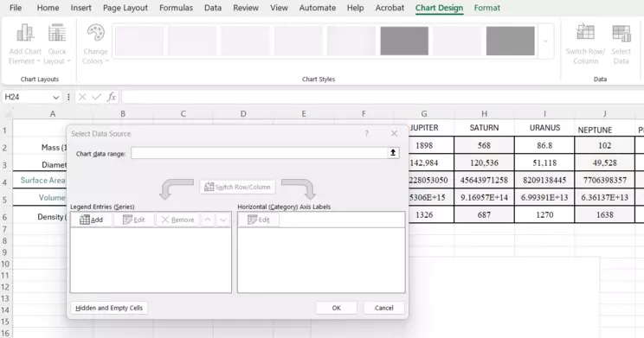Open the Insert Function fx button
The image size is (644, 338).
pyautogui.click(x=112, y=97)
